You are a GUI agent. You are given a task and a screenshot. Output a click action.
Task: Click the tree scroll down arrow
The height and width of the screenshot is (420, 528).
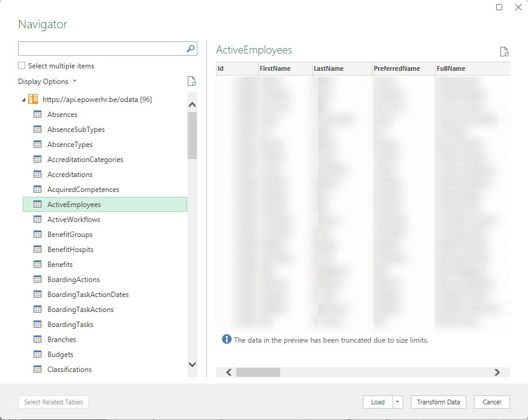[192, 364]
